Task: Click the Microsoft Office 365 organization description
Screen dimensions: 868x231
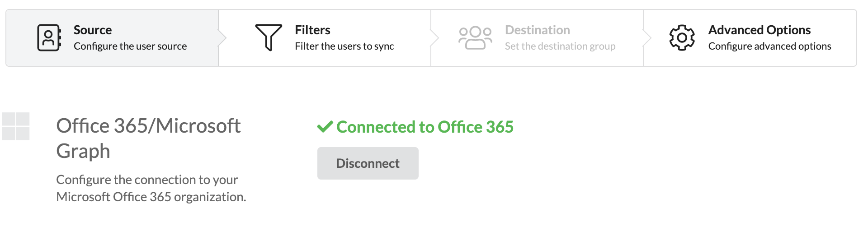Action: pyautogui.click(x=151, y=188)
